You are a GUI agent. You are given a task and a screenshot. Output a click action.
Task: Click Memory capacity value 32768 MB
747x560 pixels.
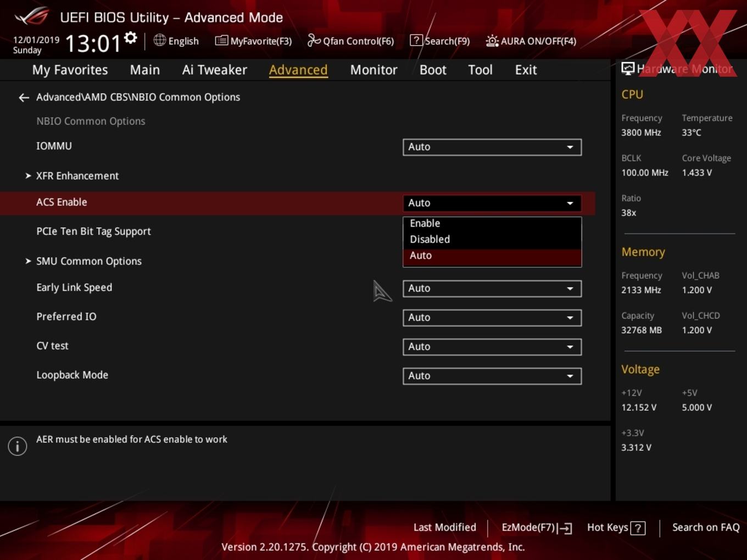coord(642,331)
